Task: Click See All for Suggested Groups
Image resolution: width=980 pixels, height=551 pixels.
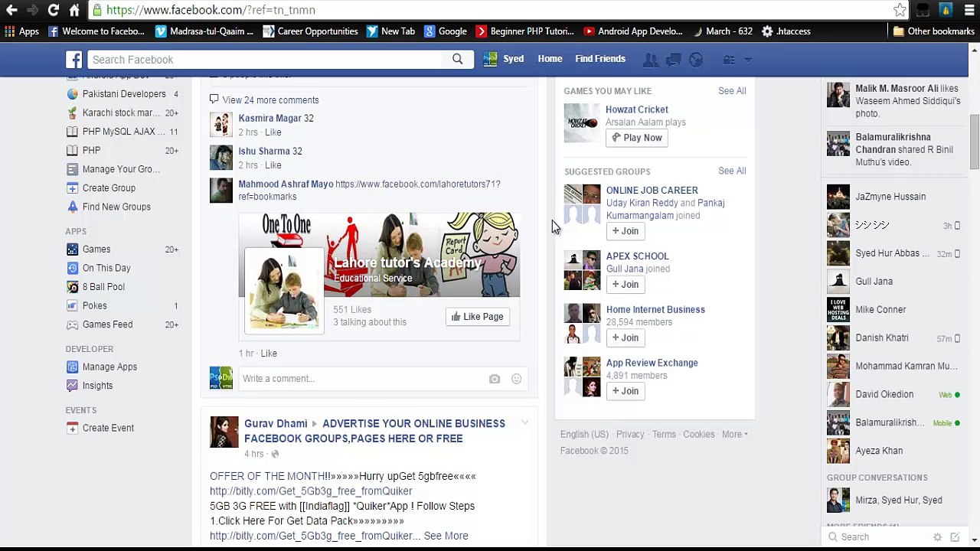Action: (732, 171)
